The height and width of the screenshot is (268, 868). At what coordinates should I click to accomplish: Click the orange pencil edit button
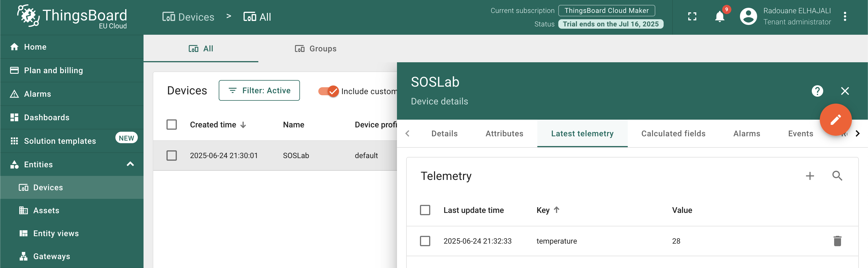(836, 120)
